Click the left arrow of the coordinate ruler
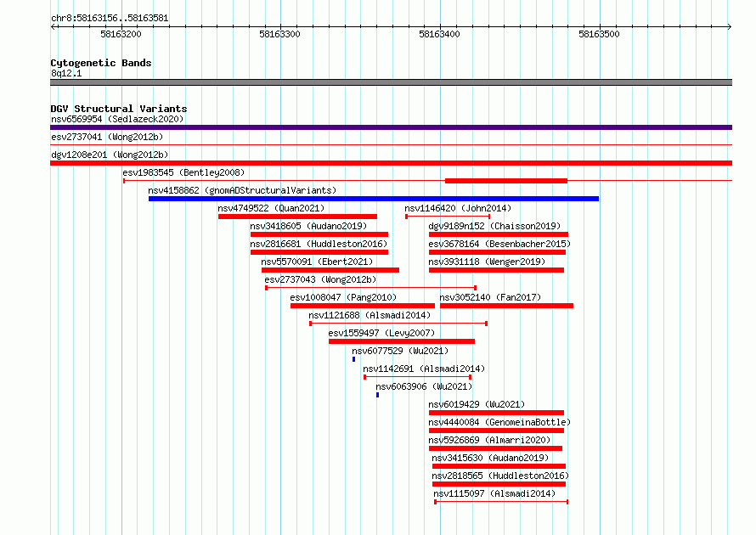 coord(53,27)
